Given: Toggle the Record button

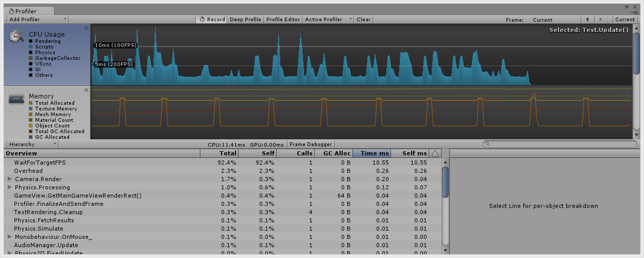Looking at the screenshot, I should 211,19.
